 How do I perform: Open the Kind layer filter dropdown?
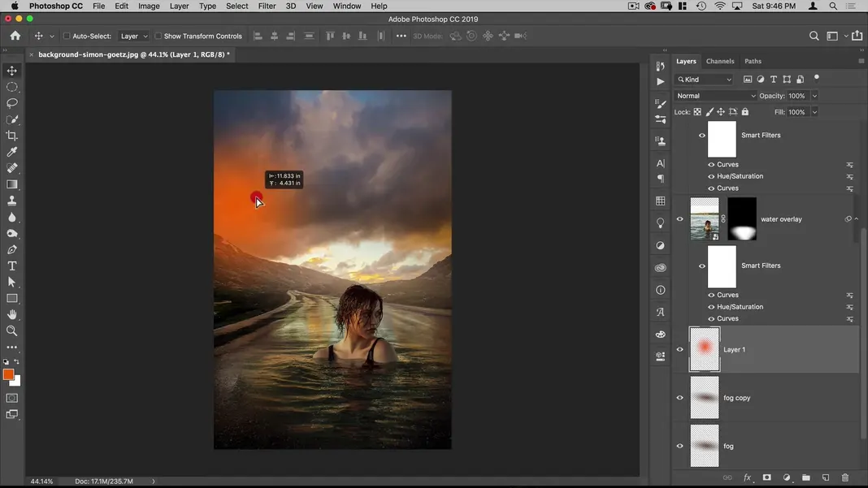click(704, 80)
